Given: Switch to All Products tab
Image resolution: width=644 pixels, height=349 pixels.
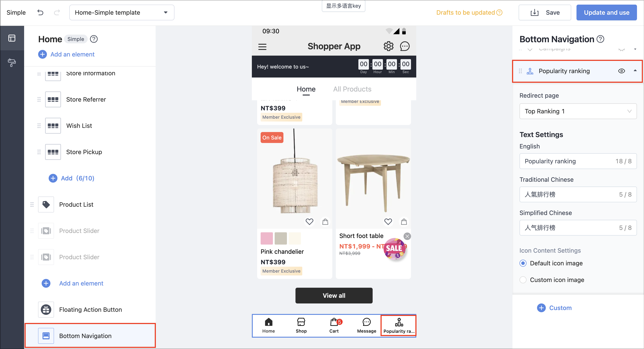Looking at the screenshot, I should 352,89.
